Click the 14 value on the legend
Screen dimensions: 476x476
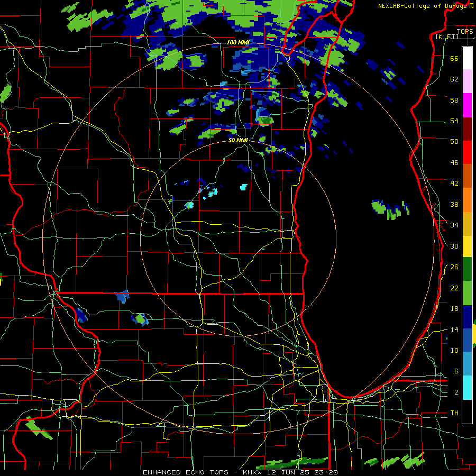[454, 329]
